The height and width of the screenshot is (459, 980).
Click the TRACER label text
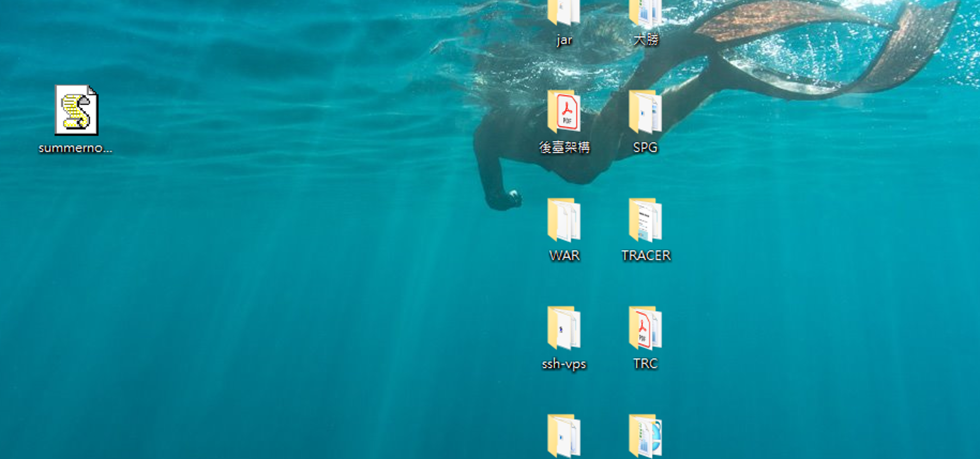[646, 255]
